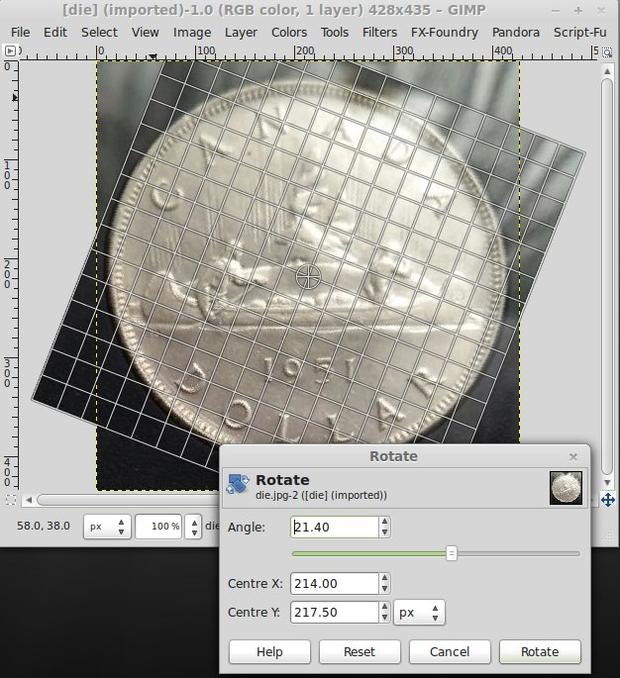Image resolution: width=620 pixels, height=678 pixels.
Task: Click the Rotate button to apply
Action: pyautogui.click(x=540, y=652)
